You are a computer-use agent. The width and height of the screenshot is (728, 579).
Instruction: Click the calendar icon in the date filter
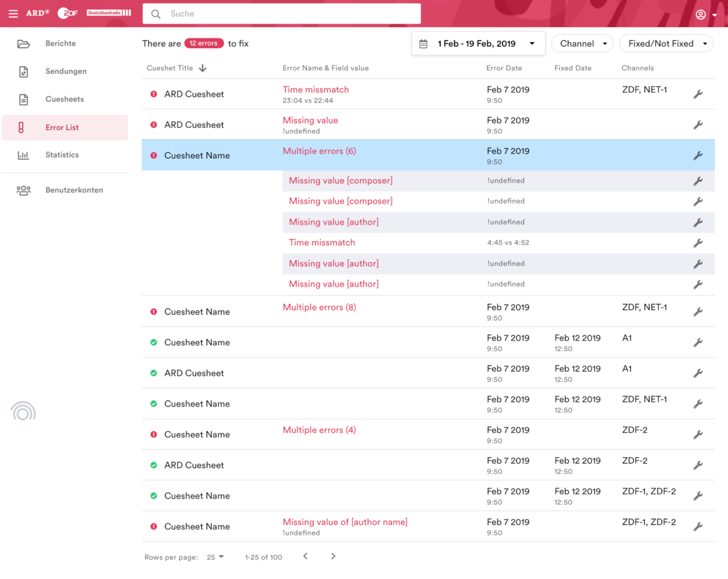click(423, 43)
